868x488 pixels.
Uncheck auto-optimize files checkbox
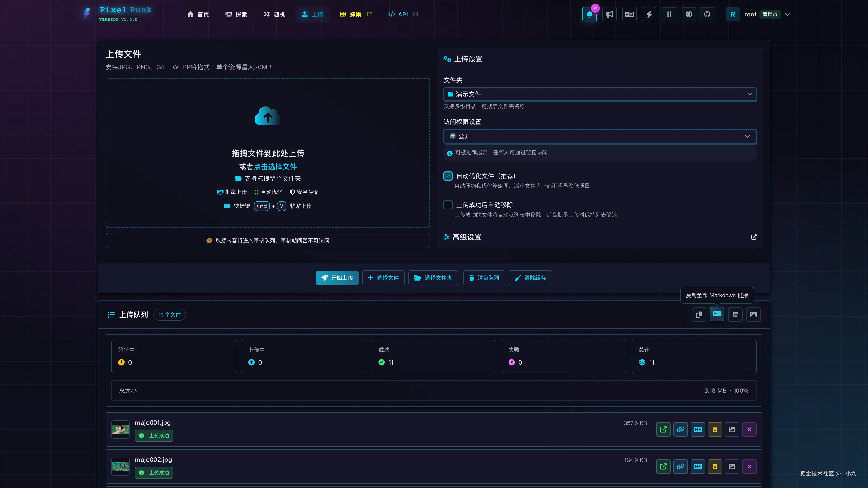tap(448, 176)
